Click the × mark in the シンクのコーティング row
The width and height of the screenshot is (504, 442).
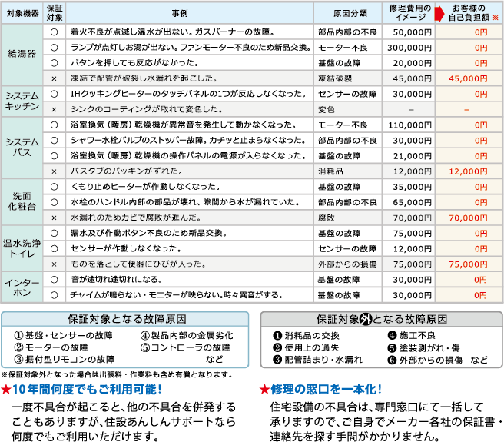54,110
